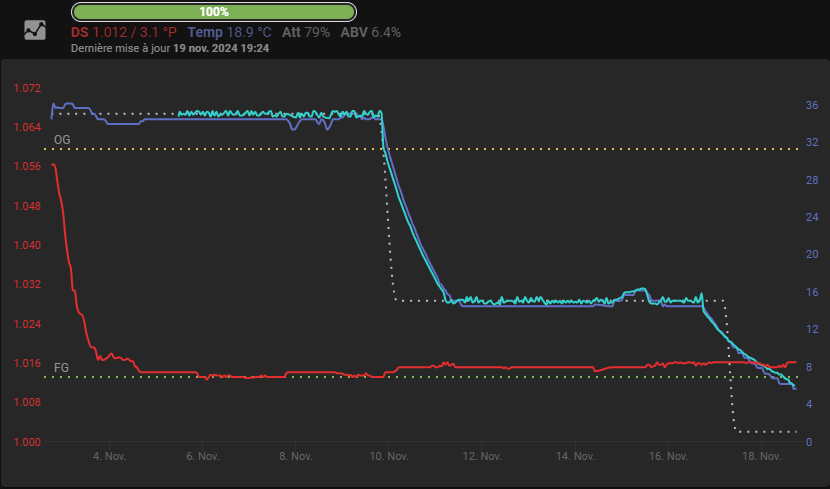Viewport: 830px width, 489px height.
Task: Select the 18. Nov. date axis label
Action: [x=763, y=456]
